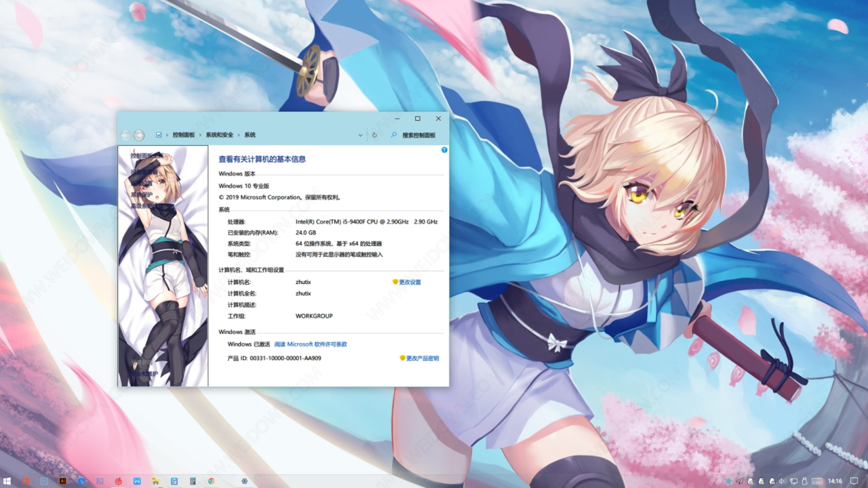The image size is (868, 488).
Task: Open the volume speaker tray icon
Action: coord(781,481)
